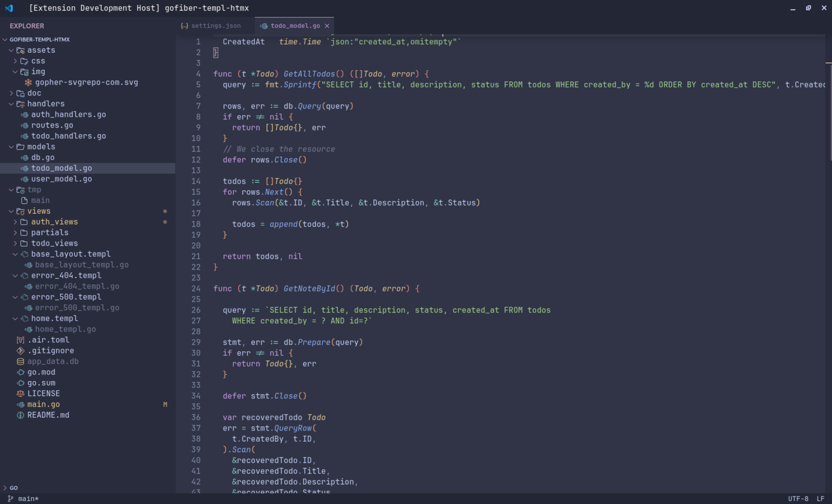
Task: Close the todo_model.go tab
Action: (327, 26)
